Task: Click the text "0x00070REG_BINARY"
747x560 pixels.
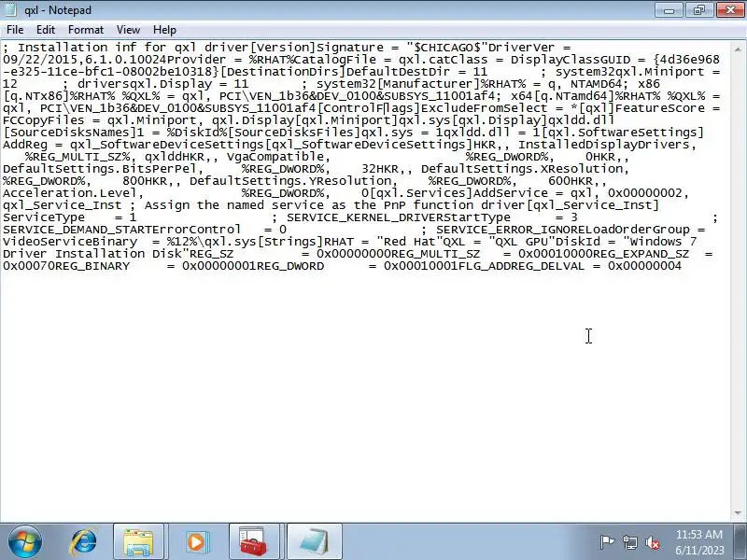Action: [x=66, y=266]
